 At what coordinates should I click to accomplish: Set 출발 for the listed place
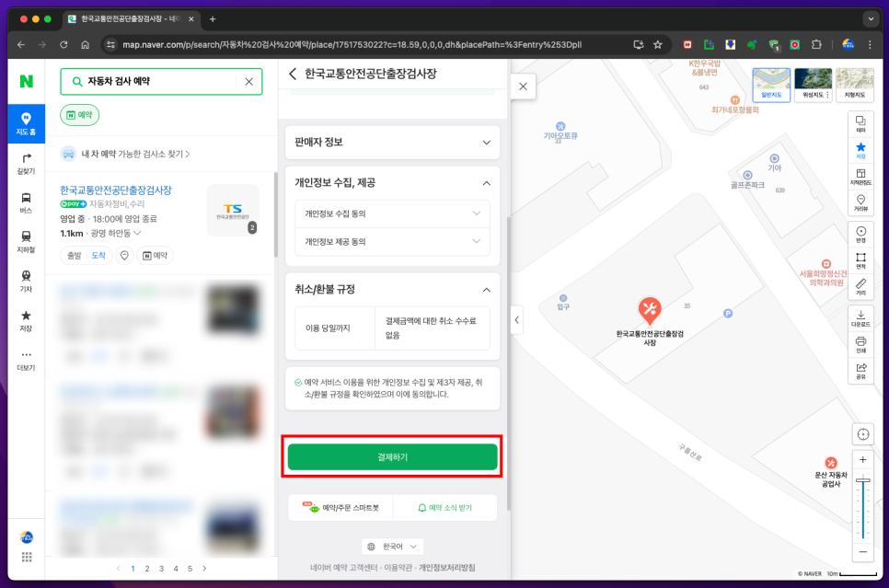[75, 256]
